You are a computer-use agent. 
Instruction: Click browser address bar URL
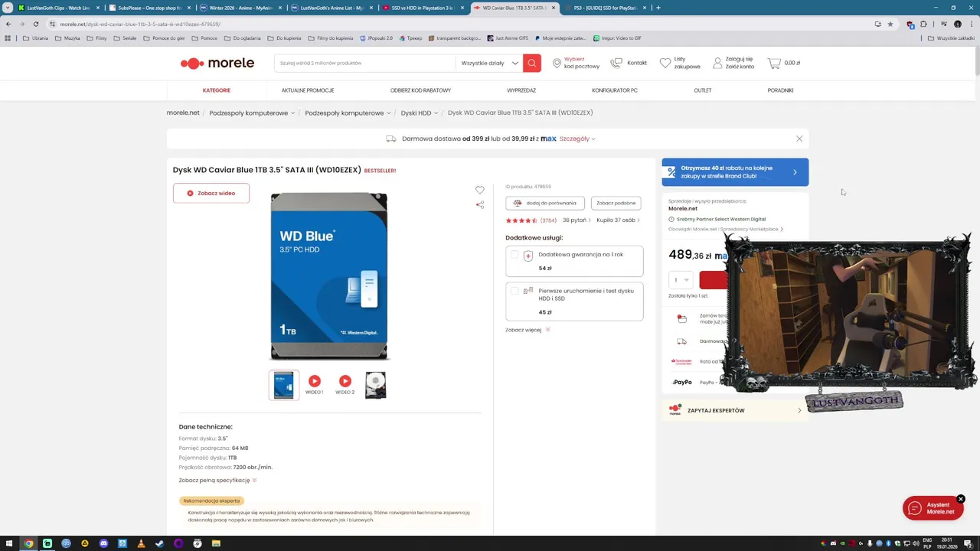(x=140, y=24)
